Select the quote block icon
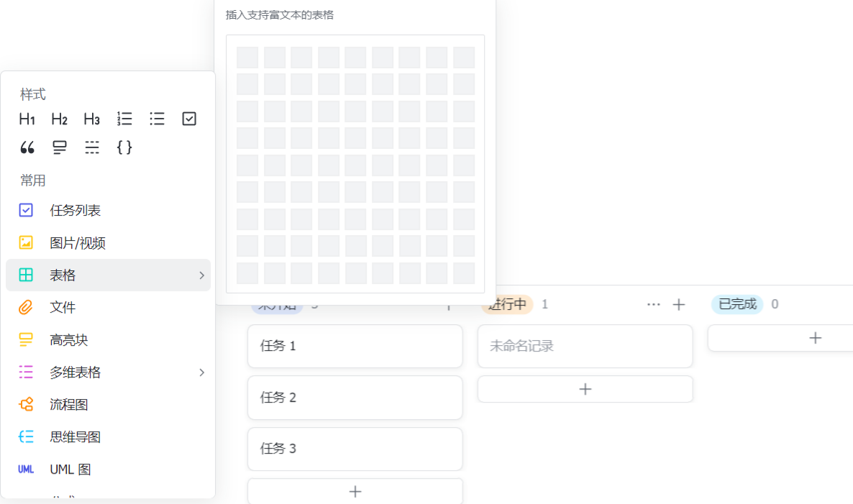Image resolution: width=853 pixels, height=504 pixels. click(x=27, y=147)
